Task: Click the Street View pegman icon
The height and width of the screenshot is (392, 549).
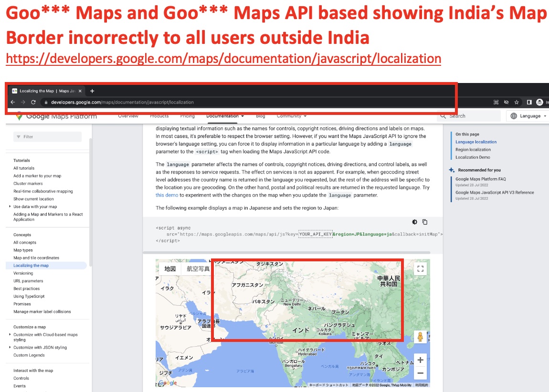Action: click(421, 337)
